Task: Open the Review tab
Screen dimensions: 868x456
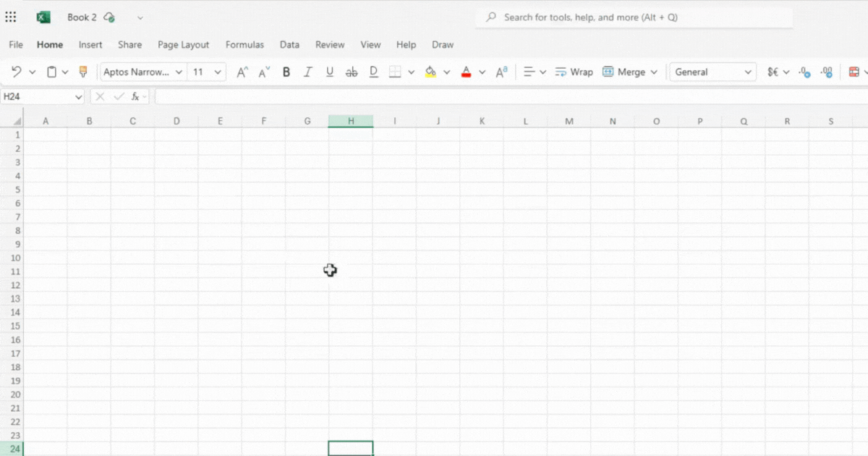Action: 330,45
